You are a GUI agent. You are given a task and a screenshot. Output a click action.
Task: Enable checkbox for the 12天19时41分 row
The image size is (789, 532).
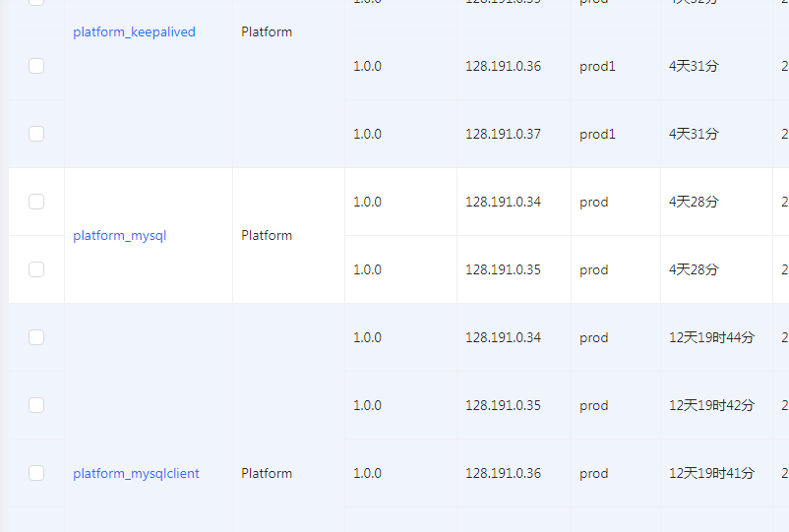pyautogui.click(x=36, y=473)
